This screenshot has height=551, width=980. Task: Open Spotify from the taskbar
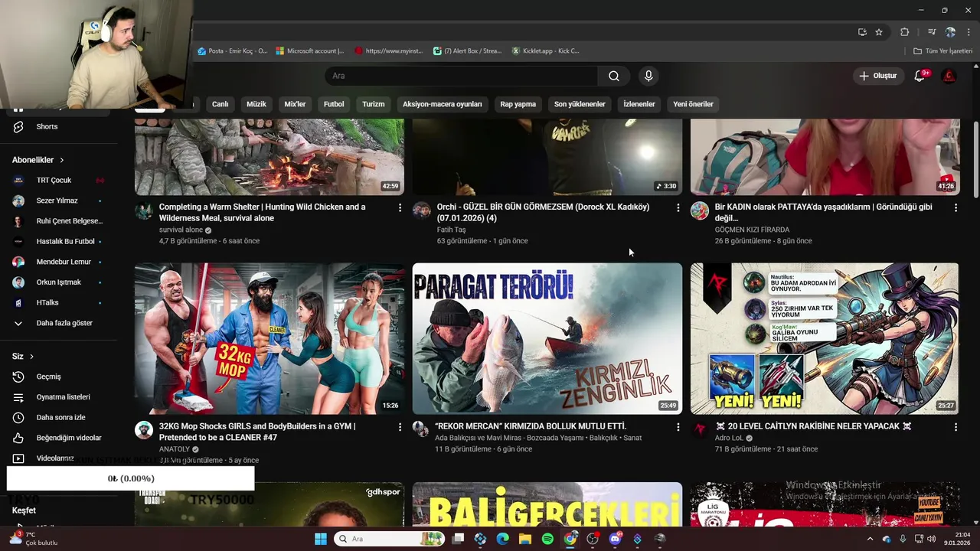point(547,539)
